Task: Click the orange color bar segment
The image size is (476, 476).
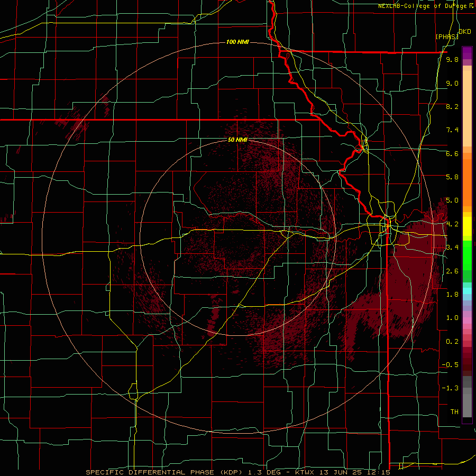Action: point(467,182)
